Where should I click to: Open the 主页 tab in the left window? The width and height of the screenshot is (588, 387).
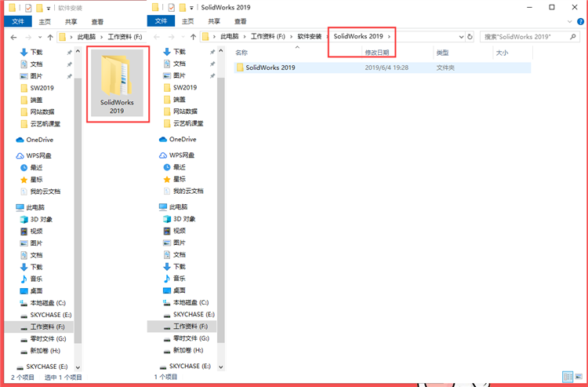45,22
